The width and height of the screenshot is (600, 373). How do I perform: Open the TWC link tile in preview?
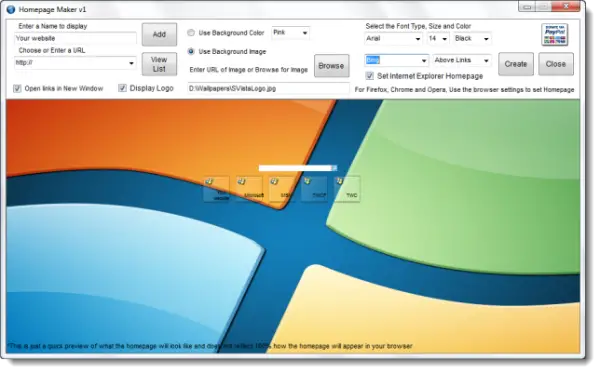click(x=347, y=189)
